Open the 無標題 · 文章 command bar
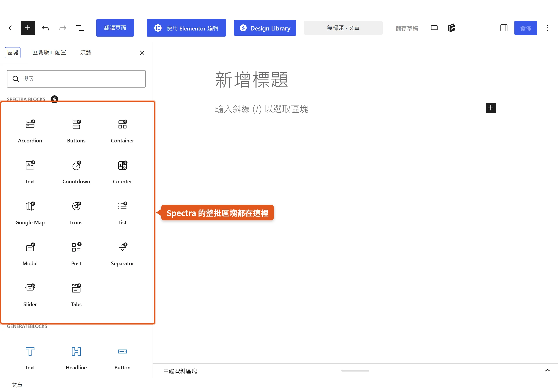Screen dimensions: 558x392 pyautogui.click(x=343, y=28)
